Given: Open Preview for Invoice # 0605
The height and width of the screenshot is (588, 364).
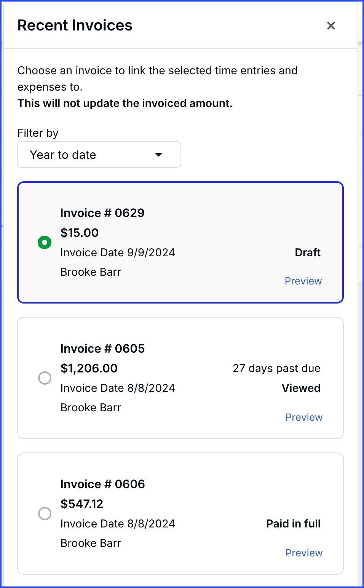Looking at the screenshot, I should pyautogui.click(x=304, y=417).
